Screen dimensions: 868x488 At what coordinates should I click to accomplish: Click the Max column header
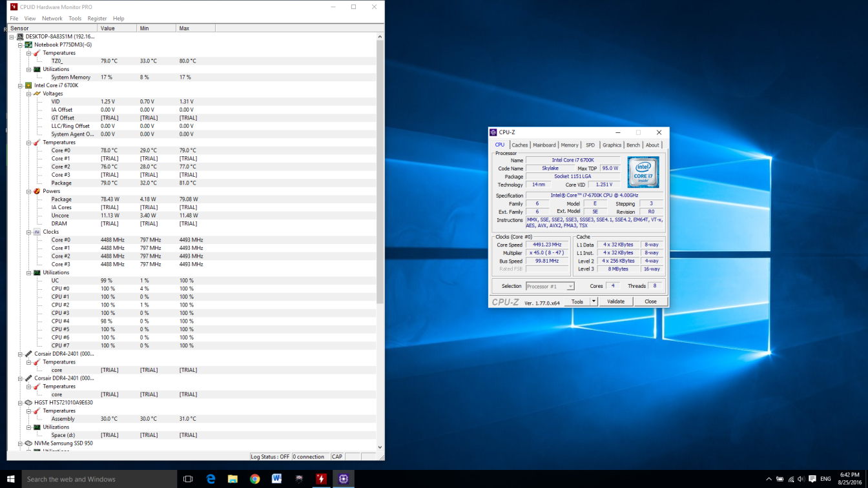[x=195, y=28]
